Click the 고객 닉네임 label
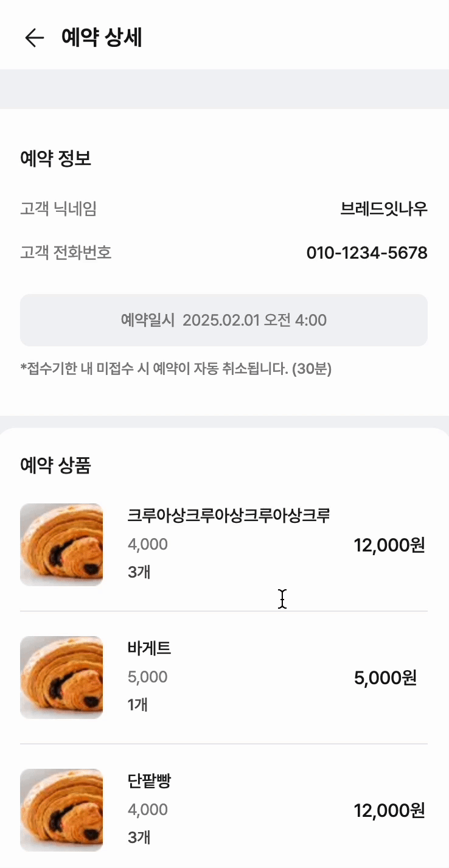 (x=58, y=209)
